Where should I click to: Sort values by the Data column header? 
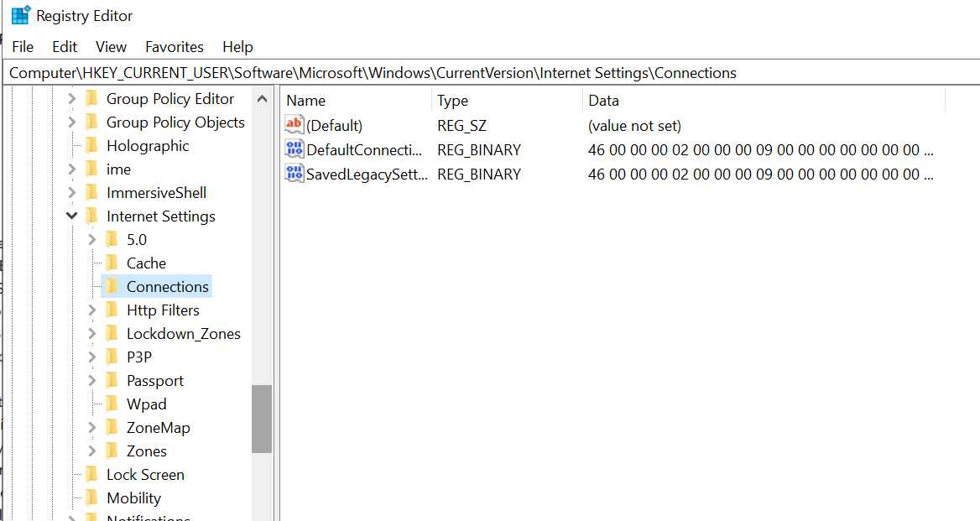(x=764, y=101)
